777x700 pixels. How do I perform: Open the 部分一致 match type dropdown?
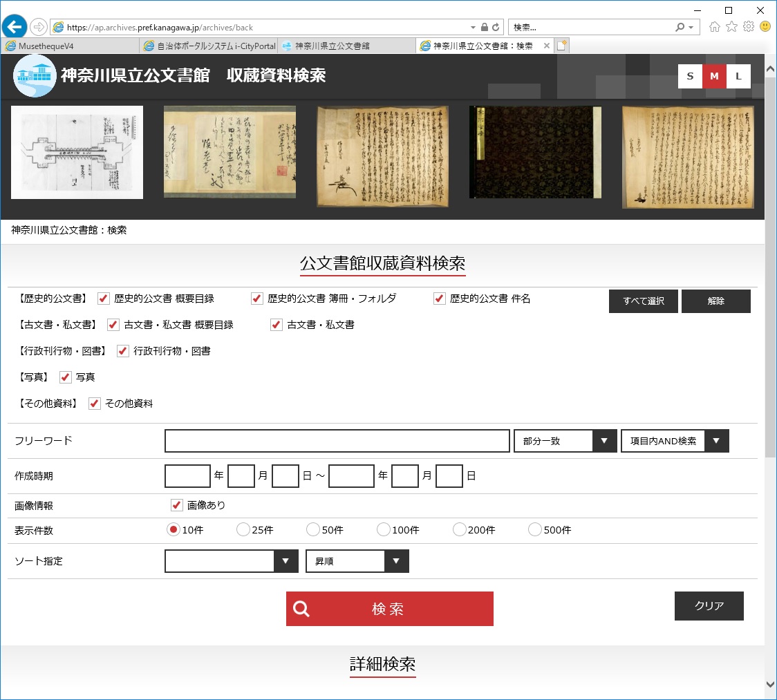click(x=565, y=441)
